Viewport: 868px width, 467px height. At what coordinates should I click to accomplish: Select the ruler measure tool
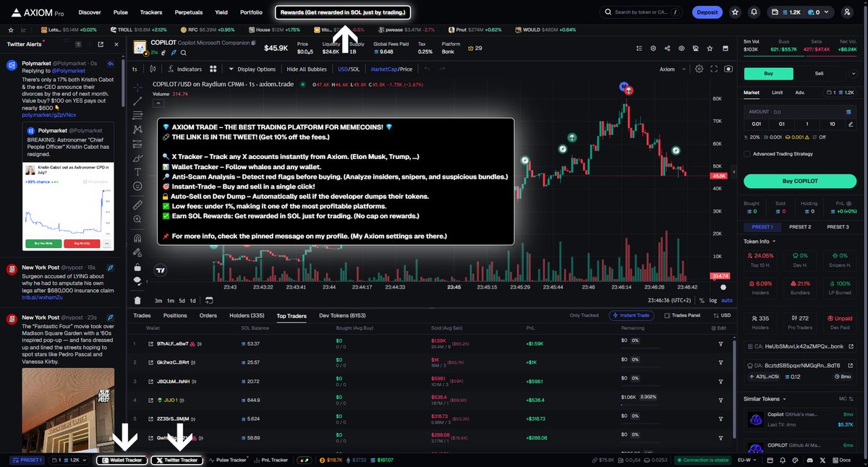point(137,205)
